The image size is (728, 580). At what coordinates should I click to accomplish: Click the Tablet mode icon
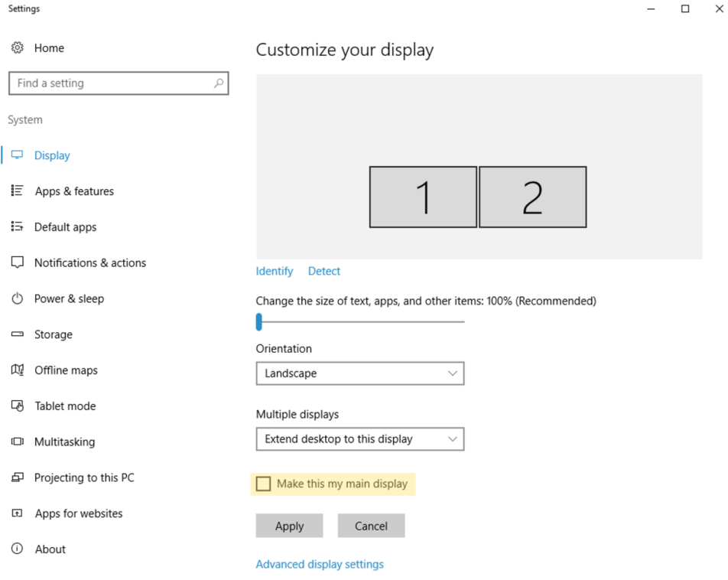click(17, 406)
